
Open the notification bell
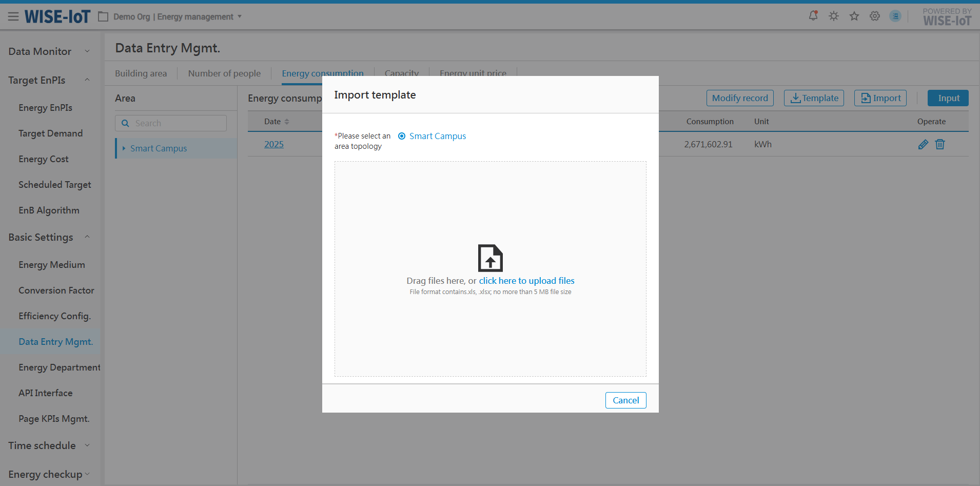(813, 16)
